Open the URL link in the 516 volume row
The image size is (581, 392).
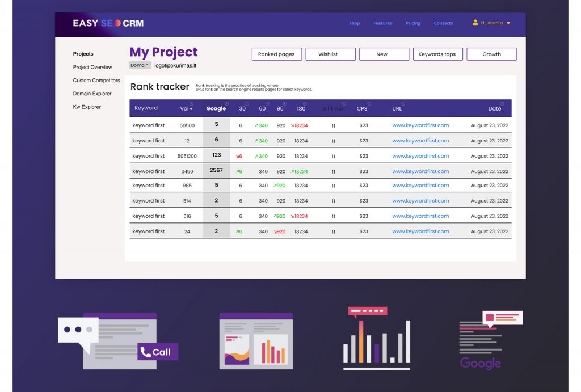point(420,216)
